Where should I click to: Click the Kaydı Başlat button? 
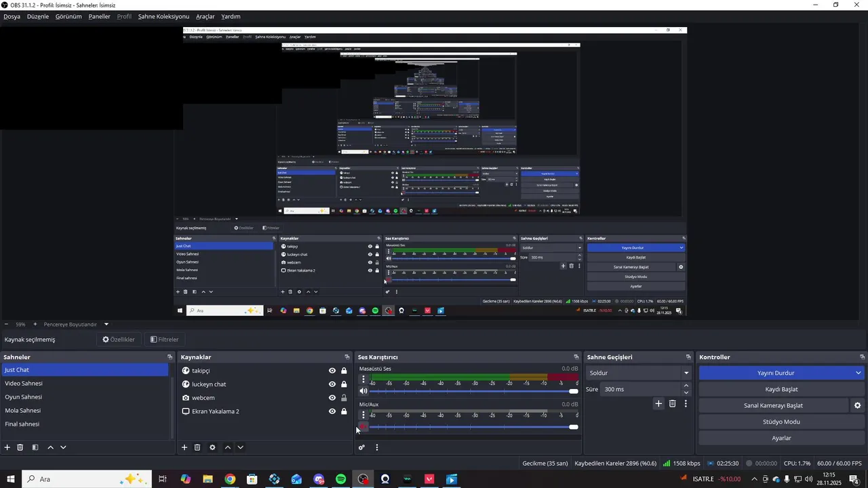[x=781, y=389]
